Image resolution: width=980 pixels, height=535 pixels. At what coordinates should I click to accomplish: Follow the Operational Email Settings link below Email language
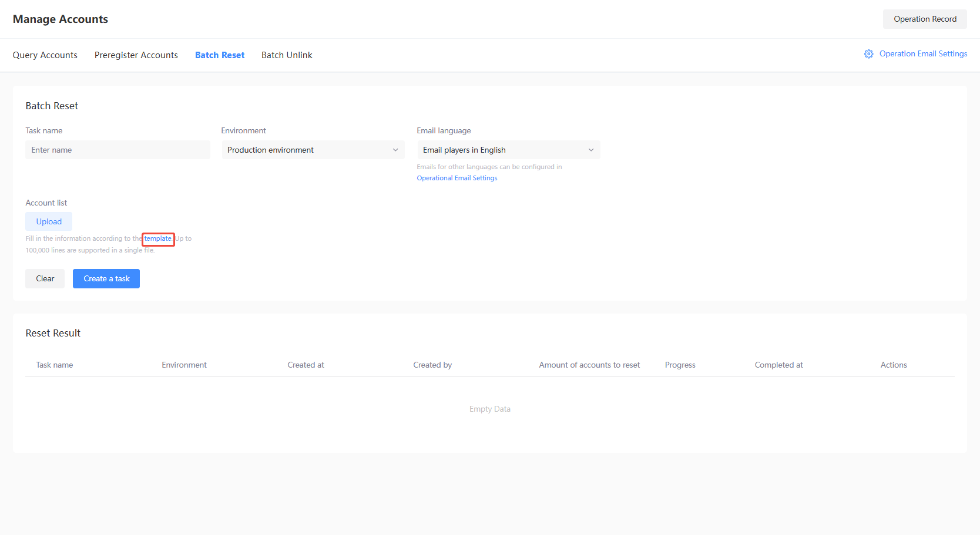point(457,178)
